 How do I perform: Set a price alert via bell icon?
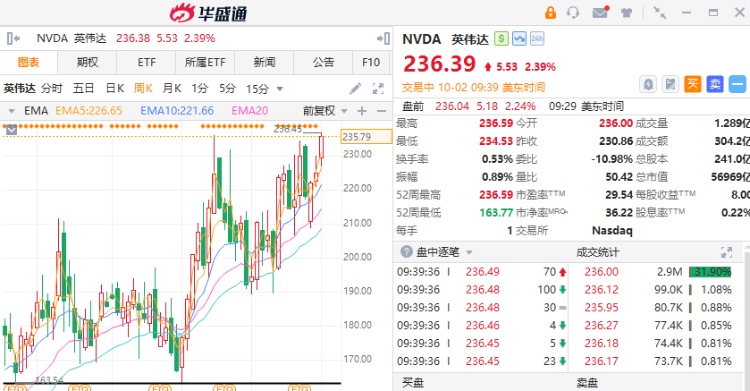tap(648, 85)
